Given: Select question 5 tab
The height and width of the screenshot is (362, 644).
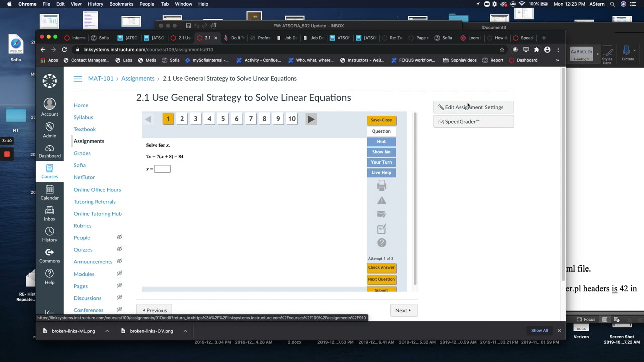Looking at the screenshot, I should click(x=223, y=119).
